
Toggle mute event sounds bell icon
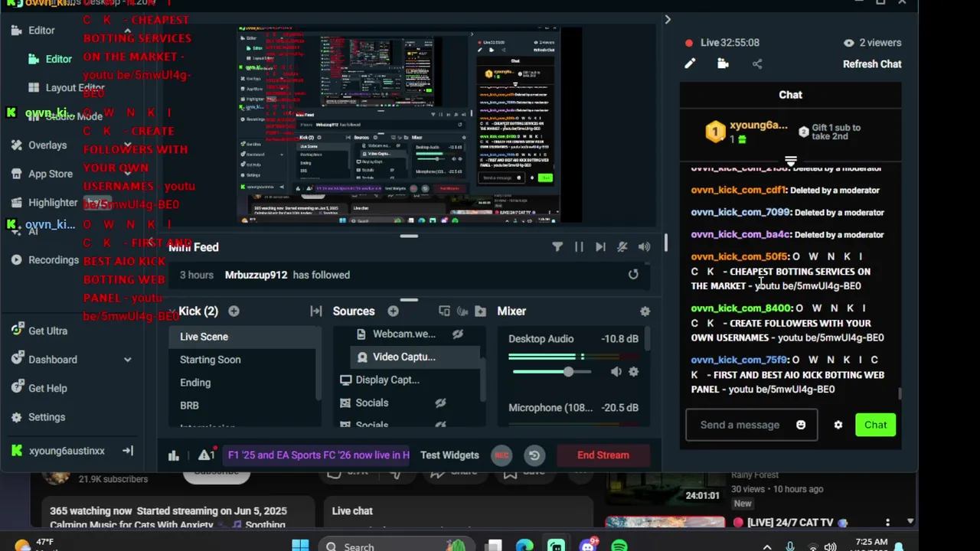[x=622, y=246]
